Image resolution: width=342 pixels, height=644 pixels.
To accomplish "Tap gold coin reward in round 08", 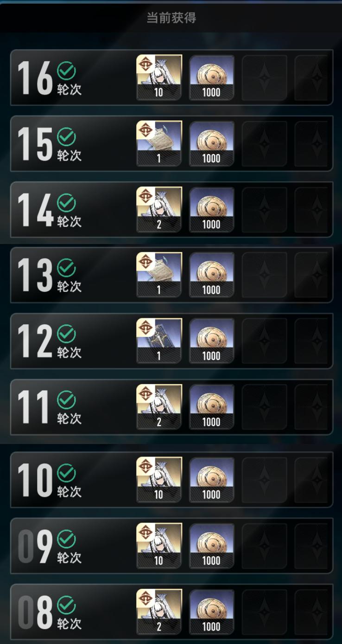I will tap(211, 612).
